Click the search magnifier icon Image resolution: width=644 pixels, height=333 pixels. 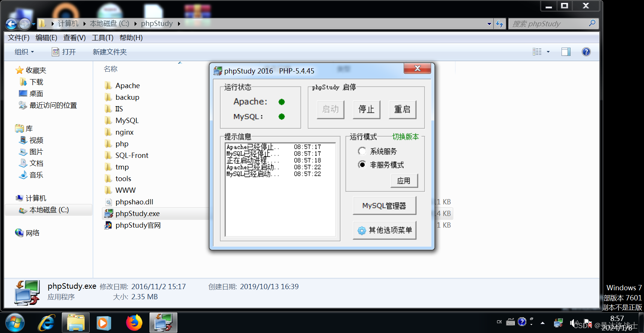coord(592,23)
